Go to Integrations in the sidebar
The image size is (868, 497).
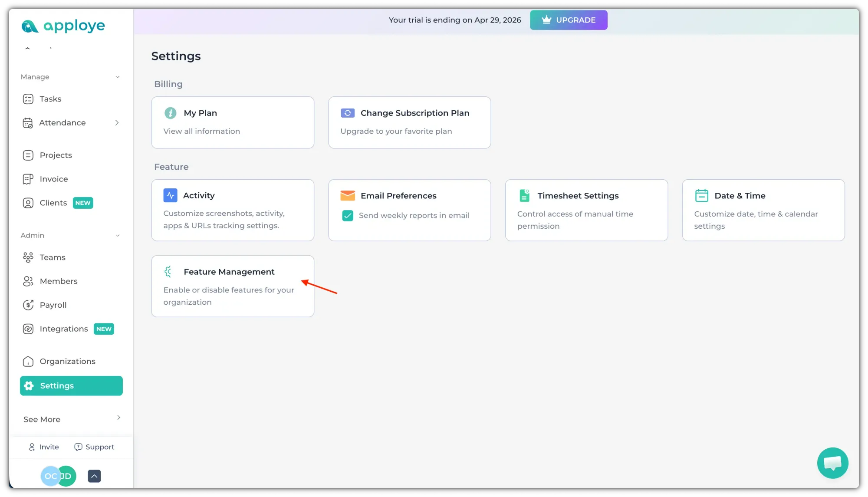(64, 329)
